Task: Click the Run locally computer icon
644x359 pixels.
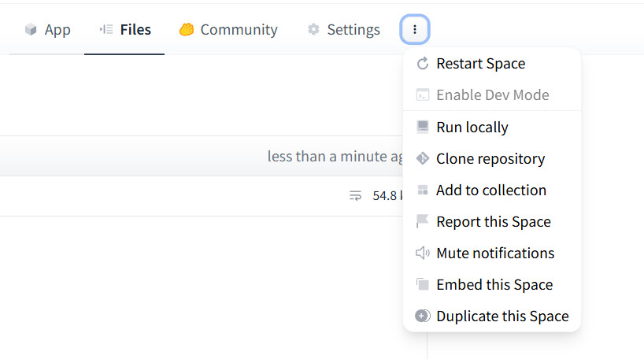Action: (x=423, y=127)
